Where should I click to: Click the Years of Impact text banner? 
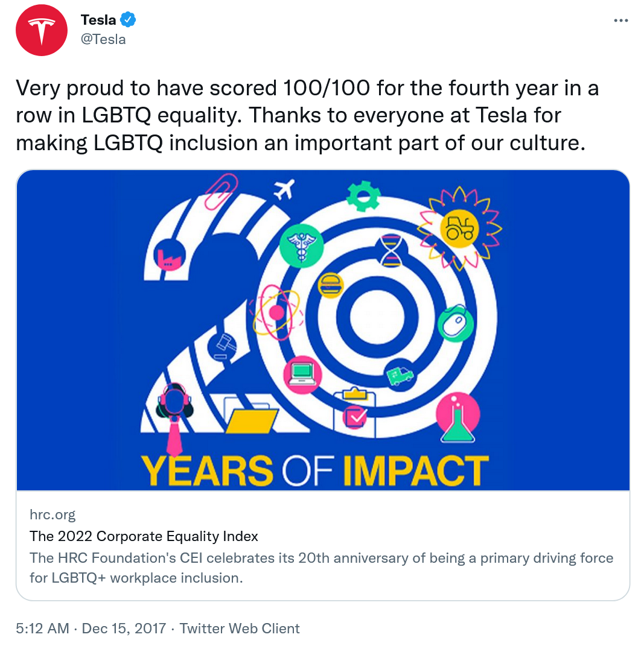click(314, 470)
